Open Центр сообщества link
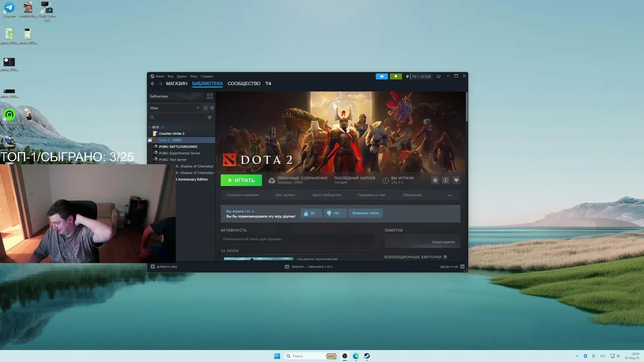 [327, 195]
